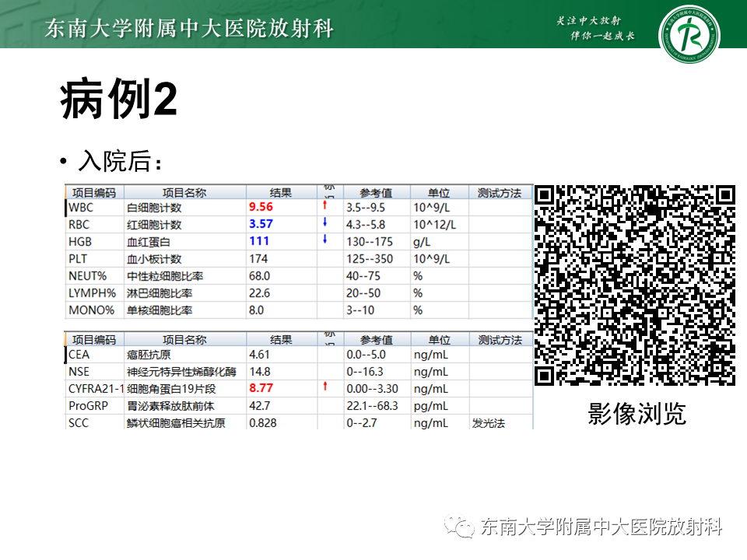The width and height of the screenshot is (747, 560).
Task: Click 白细胞计数 item name
Action: click(154, 208)
